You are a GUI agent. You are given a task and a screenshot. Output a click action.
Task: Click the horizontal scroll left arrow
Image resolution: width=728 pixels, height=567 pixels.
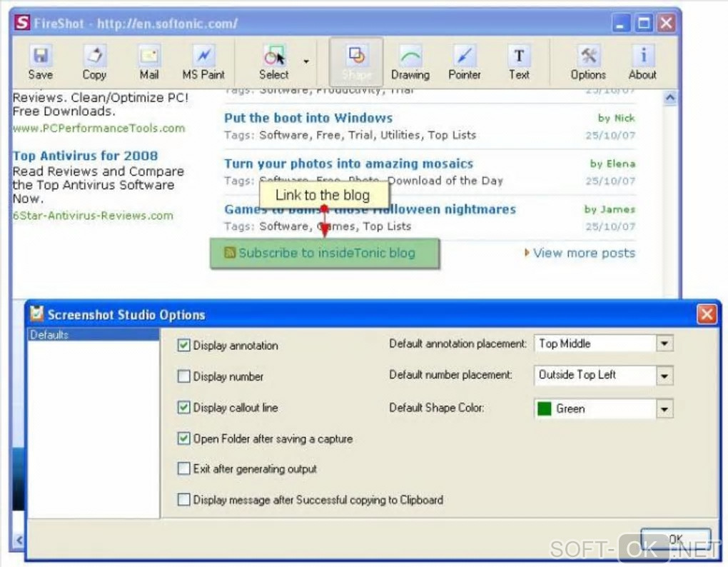point(19,540)
